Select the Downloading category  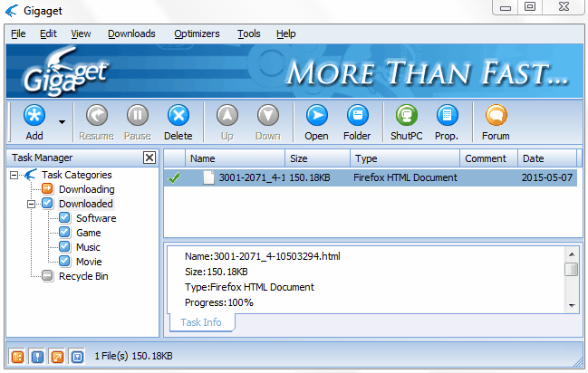pyautogui.click(x=87, y=189)
